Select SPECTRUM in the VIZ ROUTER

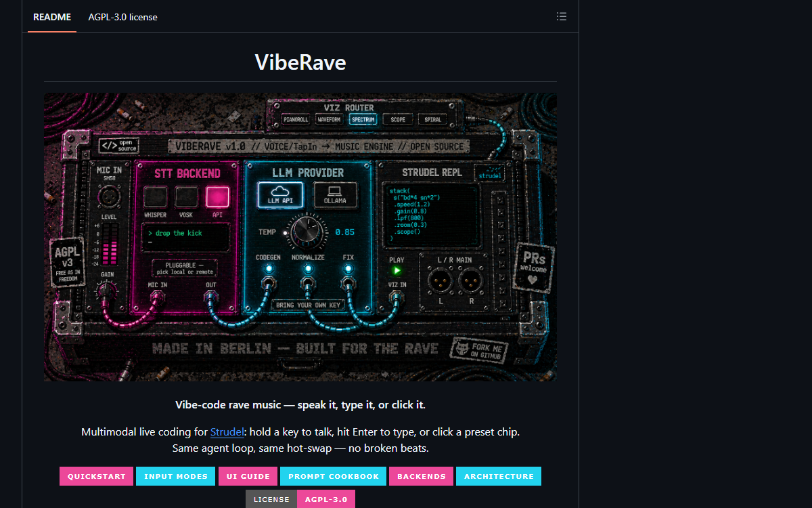point(363,120)
